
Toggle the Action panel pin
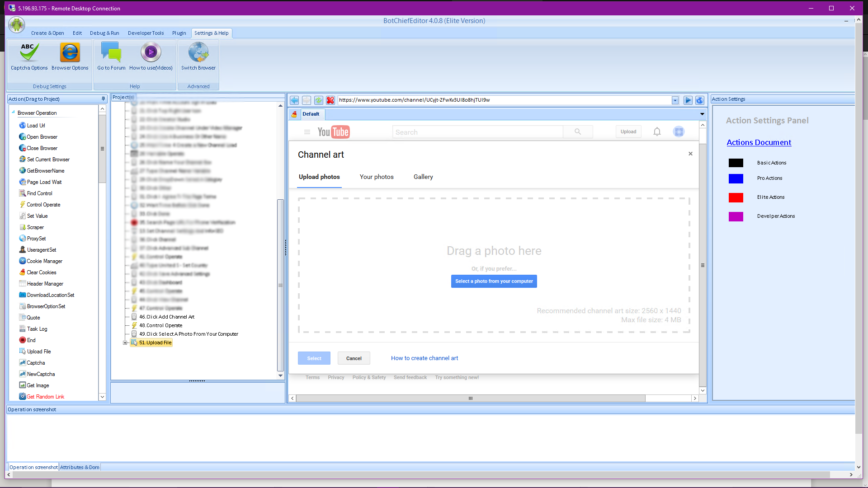(x=103, y=99)
